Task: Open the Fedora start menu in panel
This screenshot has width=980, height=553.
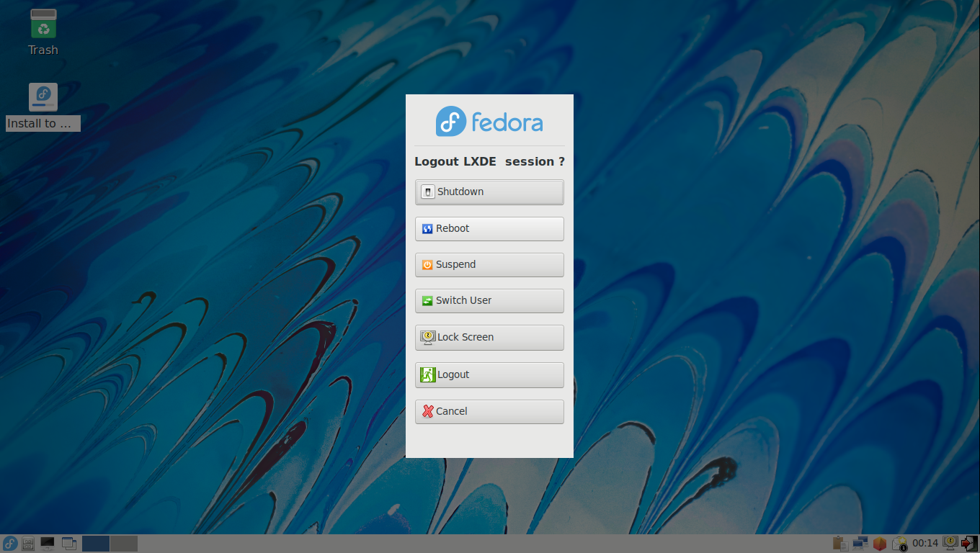Action: [10, 544]
